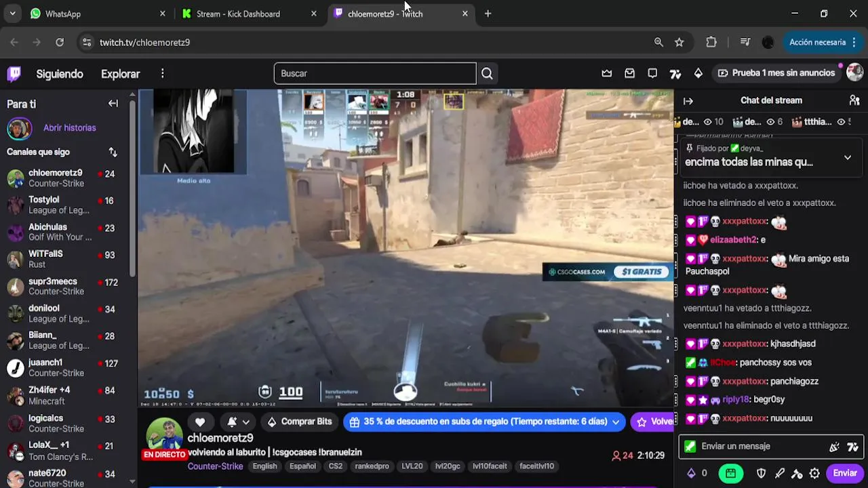Click Comprar Bits button
The height and width of the screenshot is (488, 868).
click(x=299, y=422)
